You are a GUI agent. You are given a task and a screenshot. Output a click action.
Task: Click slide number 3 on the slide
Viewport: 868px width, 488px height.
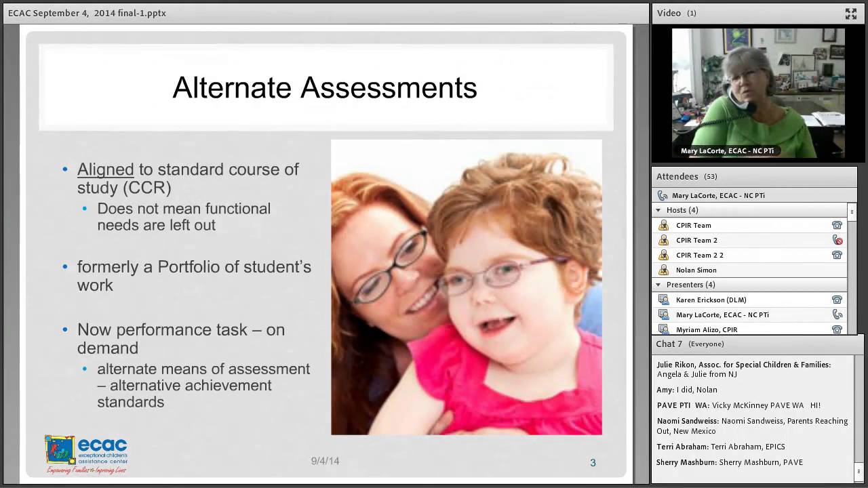coord(593,463)
